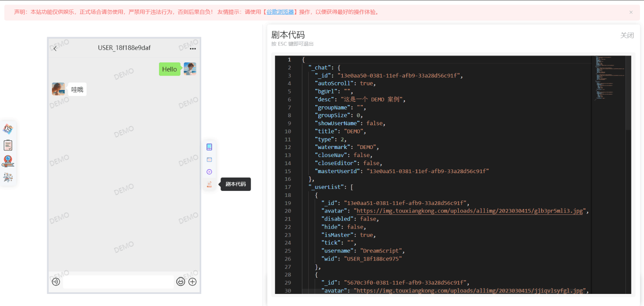Screen dimensions: 644x306
Task: Click the code minimap on editor right
Action: [x=610, y=76]
